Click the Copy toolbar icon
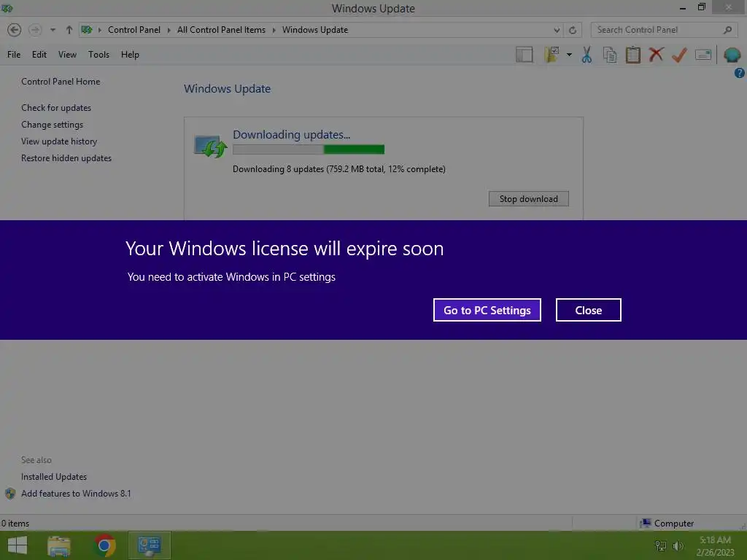Screen dimensions: 747x560 [610, 55]
